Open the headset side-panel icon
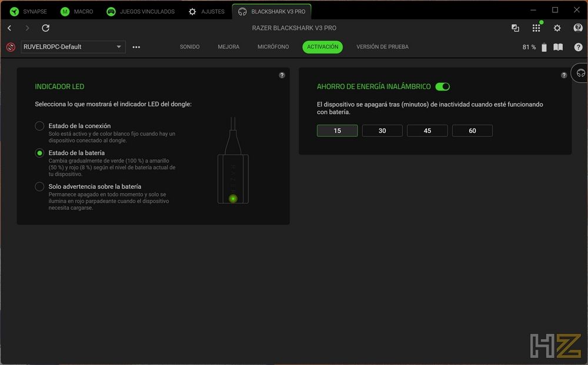Screen dimensions: 588x365 click(x=580, y=73)
